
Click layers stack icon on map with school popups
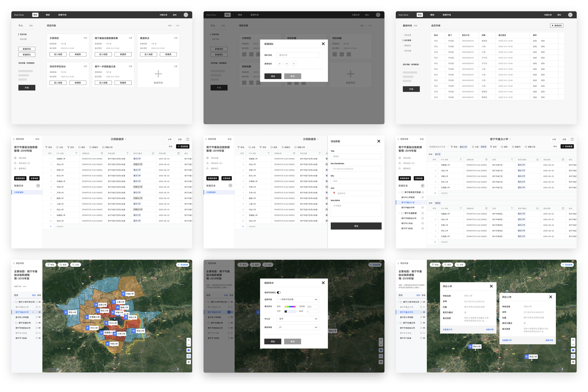coord(573,362)
